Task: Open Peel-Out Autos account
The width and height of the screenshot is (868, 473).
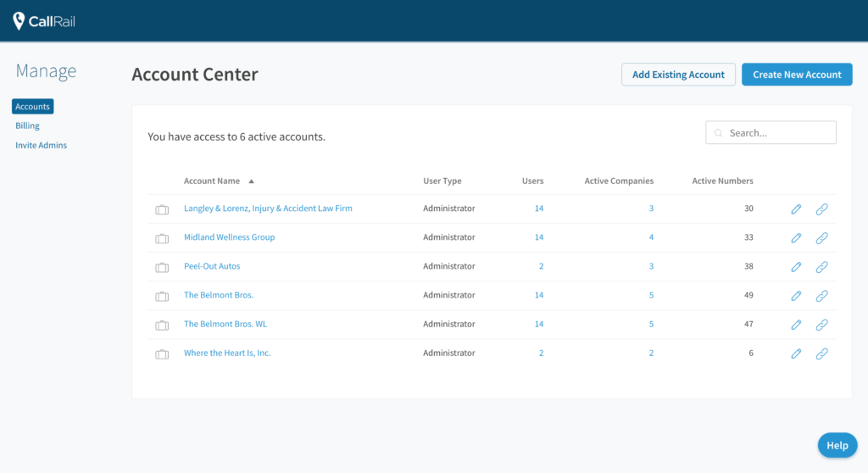Action: click(212, 266)
